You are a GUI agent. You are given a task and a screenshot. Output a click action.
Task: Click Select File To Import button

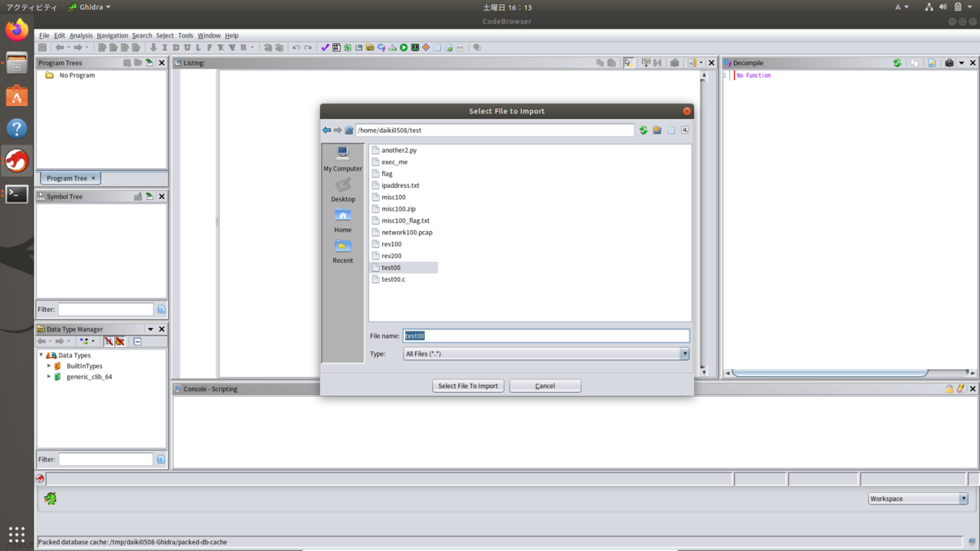468,386
